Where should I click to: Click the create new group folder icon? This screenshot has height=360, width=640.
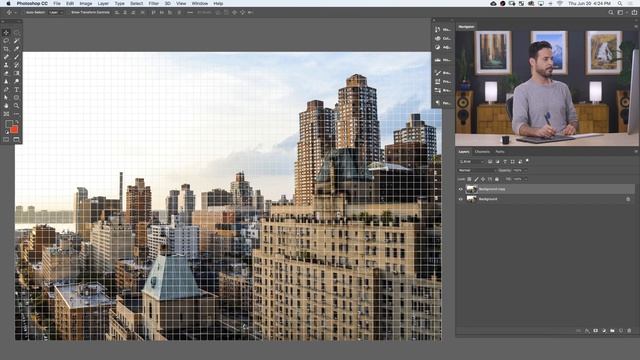(x=612, y=331)
